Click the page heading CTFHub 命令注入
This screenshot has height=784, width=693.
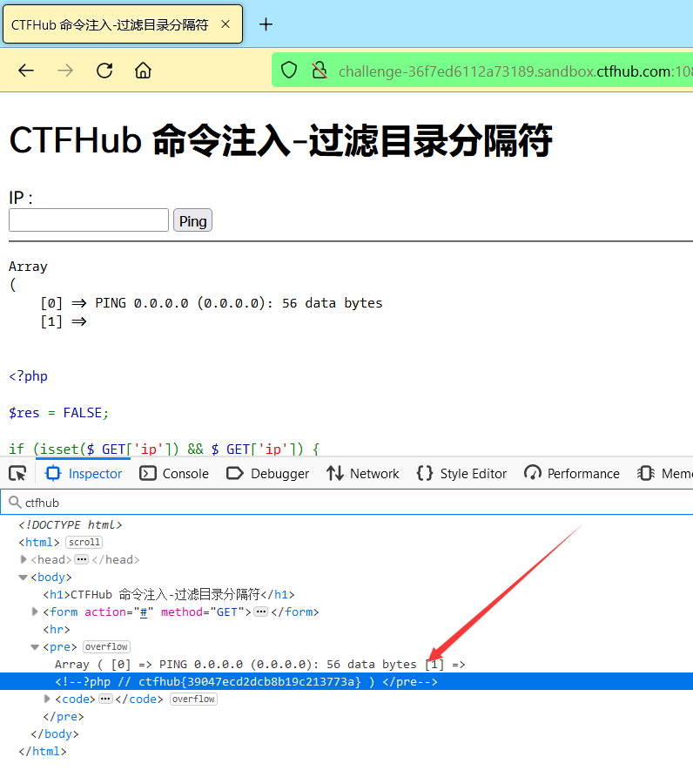(280, 140)
